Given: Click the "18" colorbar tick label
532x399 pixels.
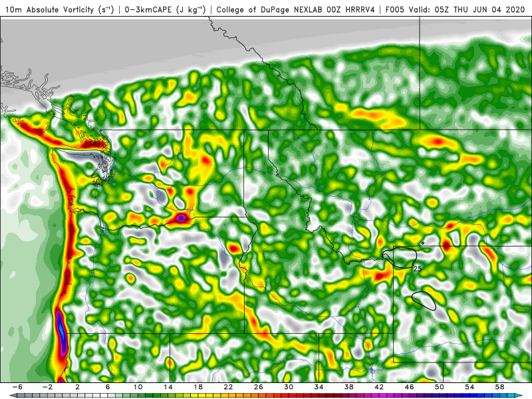Looking at the screenshot, I should click(198, 387).
